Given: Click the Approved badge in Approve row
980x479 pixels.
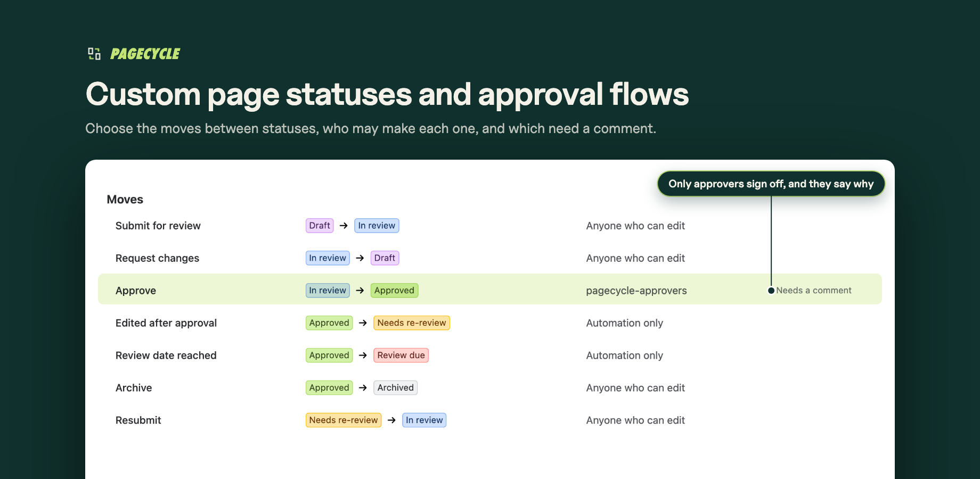Looking at the screenshot, I should (394, 291).
